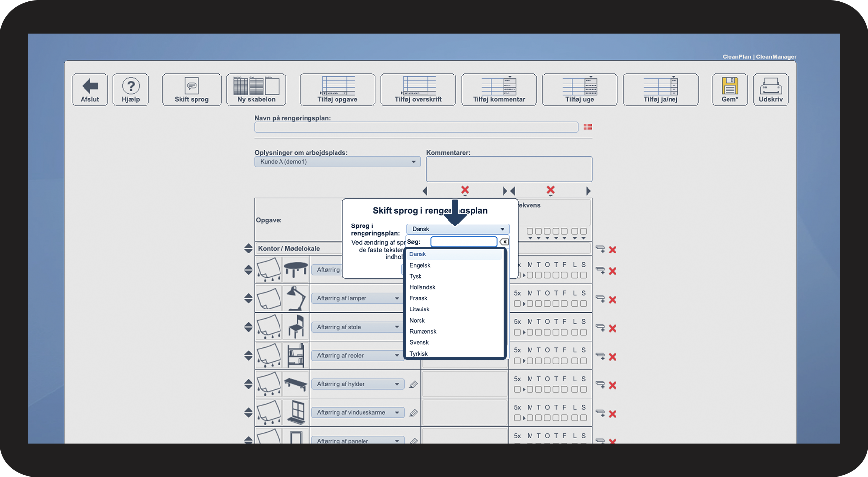Viewport: 868px width, 477px height.
Task: Click into the Kommentarer text box
Action: [x=509, y=169]
